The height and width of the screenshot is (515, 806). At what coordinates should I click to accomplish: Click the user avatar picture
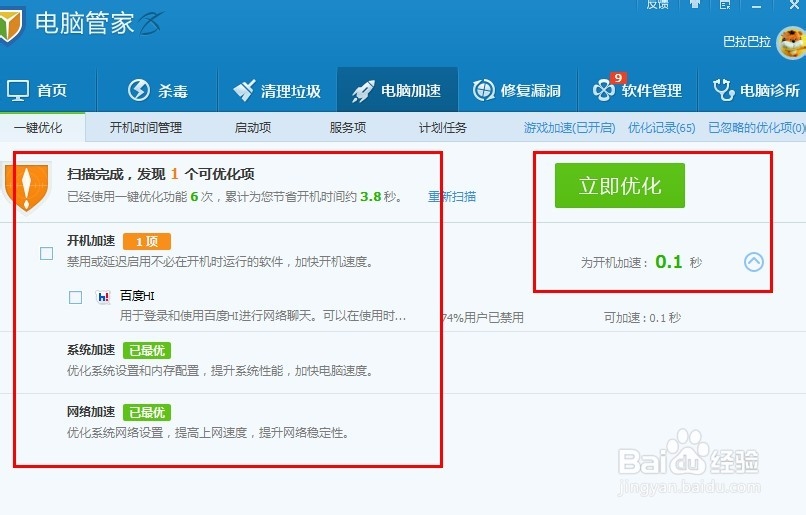(x=792, y=42)
